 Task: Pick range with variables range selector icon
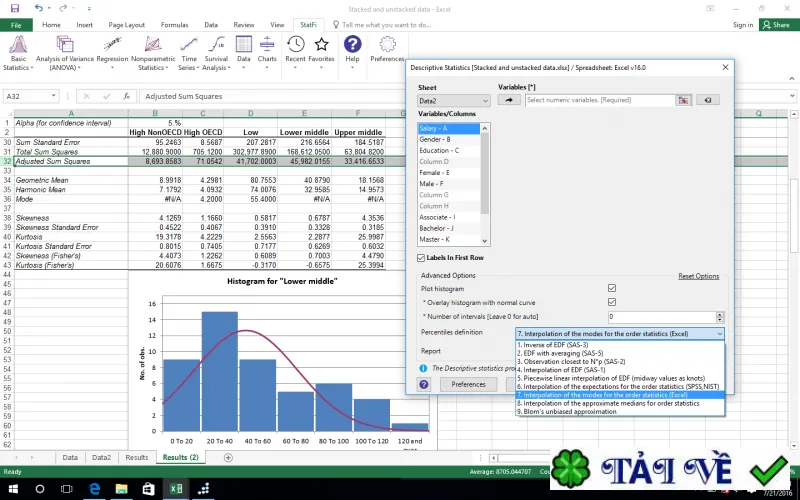[x=683, y=100]
